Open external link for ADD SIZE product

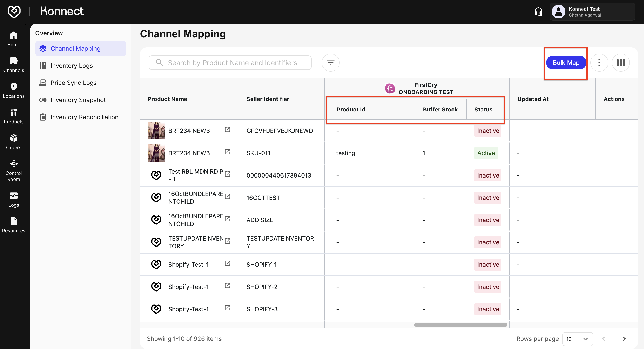(227, 218)
